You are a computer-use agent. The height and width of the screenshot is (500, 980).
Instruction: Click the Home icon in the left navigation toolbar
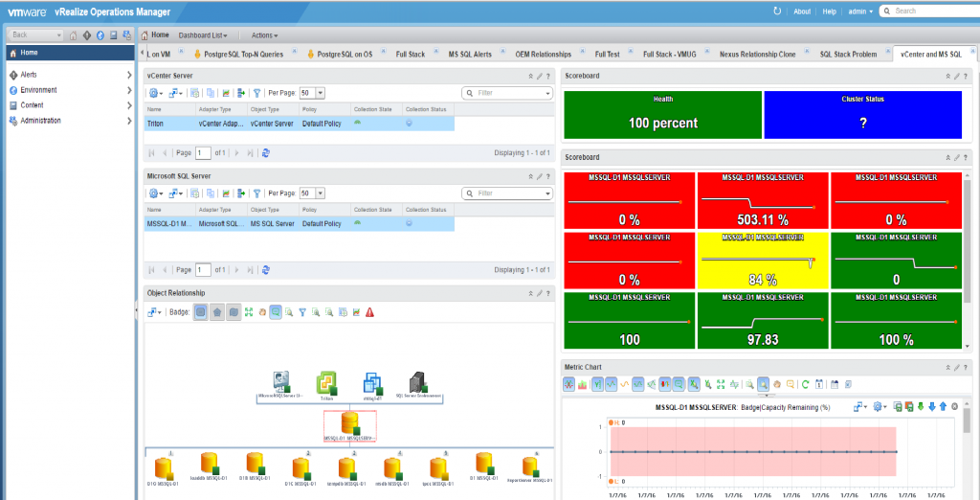73,35
